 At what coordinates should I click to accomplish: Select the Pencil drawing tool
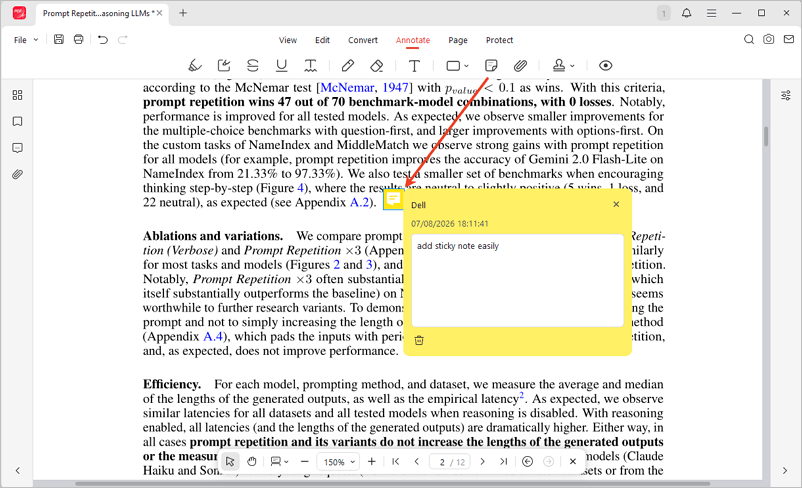point(348,65)
